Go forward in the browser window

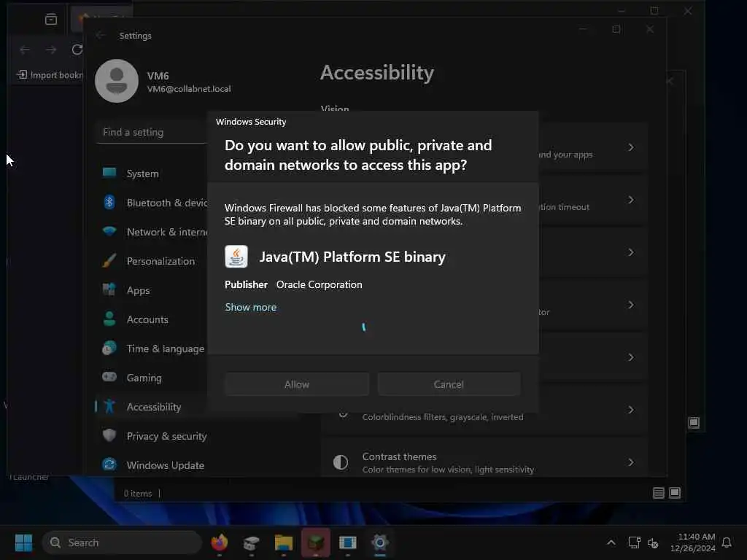click(x=51, y=50)
